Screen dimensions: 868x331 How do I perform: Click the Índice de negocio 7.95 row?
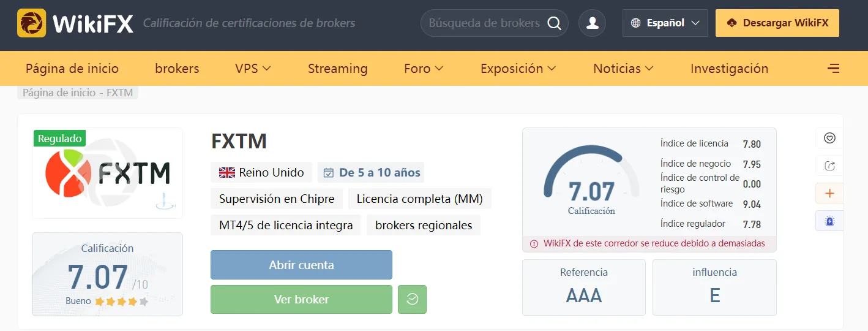pos(711,164)
